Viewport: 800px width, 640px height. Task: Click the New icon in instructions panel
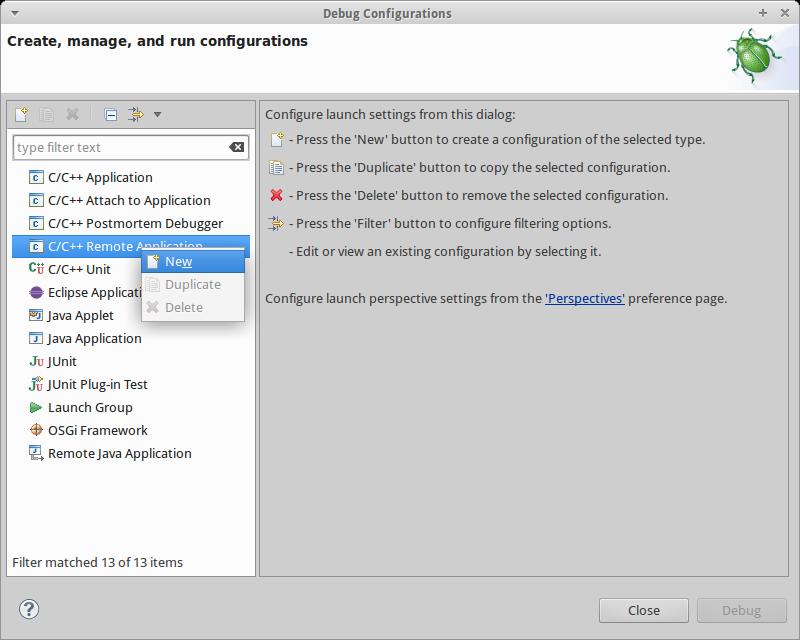point(277,139)
